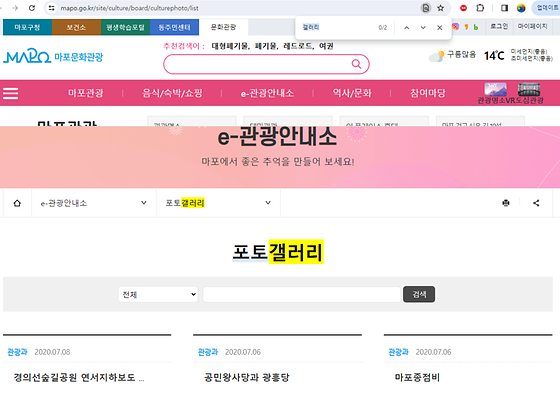Click the 포토갤러리 page heading

tap(278, 252)
